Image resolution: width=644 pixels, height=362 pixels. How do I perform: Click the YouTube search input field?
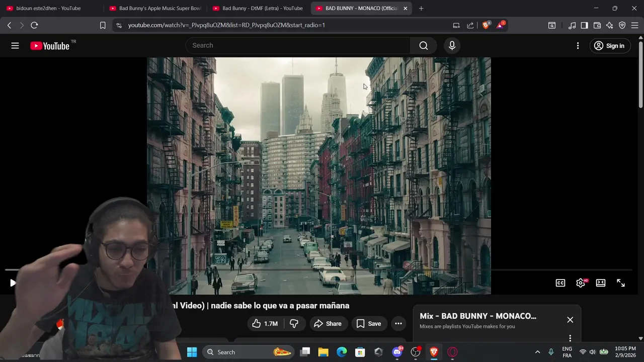click(298, 46)
